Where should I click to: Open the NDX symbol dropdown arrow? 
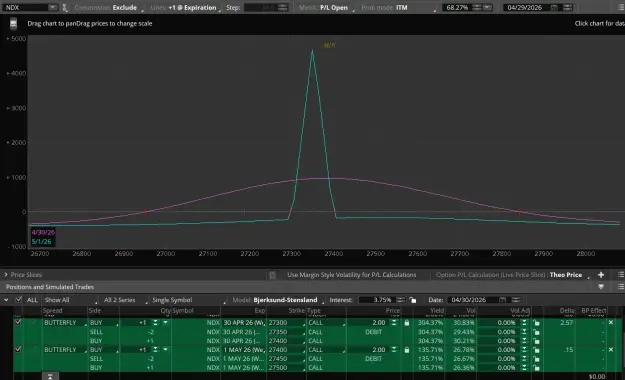pos(52,8)
